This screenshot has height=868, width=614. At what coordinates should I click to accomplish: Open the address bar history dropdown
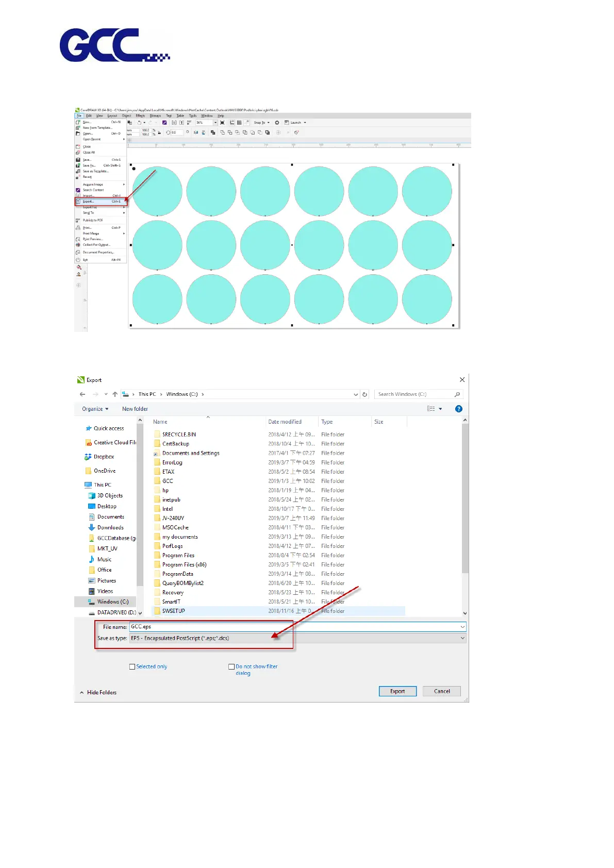point(356,394)
